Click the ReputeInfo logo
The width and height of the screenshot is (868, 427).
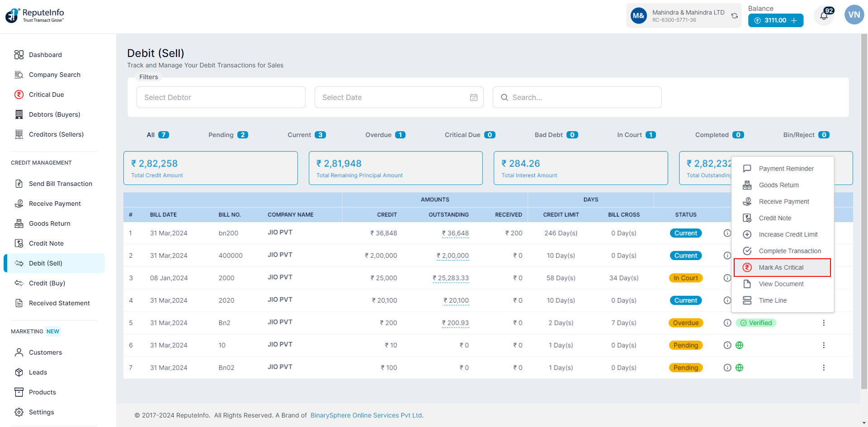coord(35,15)
